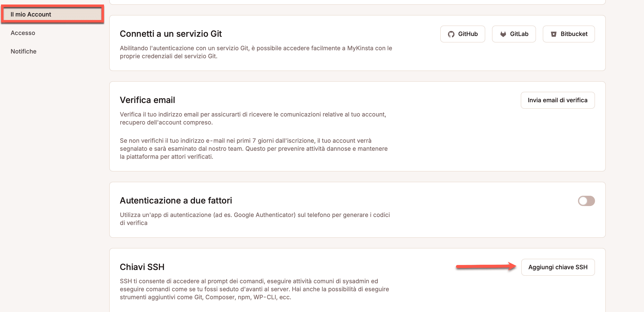Click the GitLab fox logo icon

tap(503, 34)
